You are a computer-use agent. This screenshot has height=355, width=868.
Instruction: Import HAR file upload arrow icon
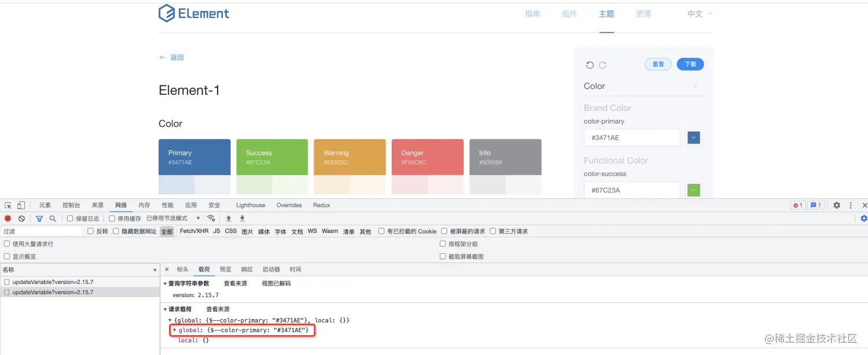pyautogui.click(x=229, y=218)
